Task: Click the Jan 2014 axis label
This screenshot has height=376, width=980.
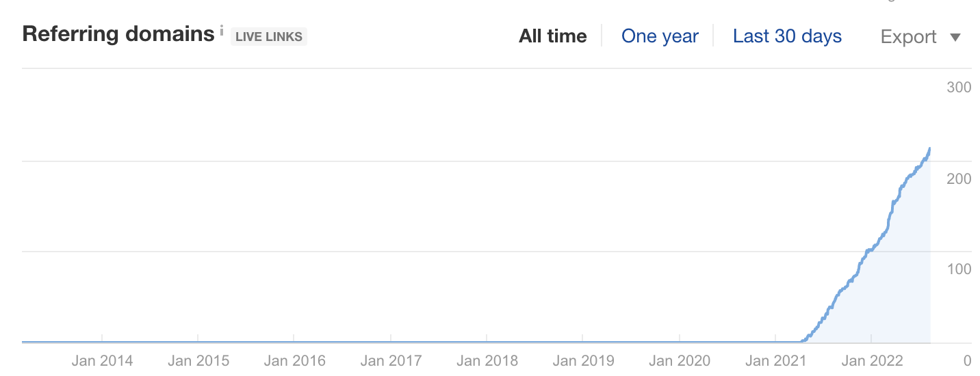Action: coord(102,360)
